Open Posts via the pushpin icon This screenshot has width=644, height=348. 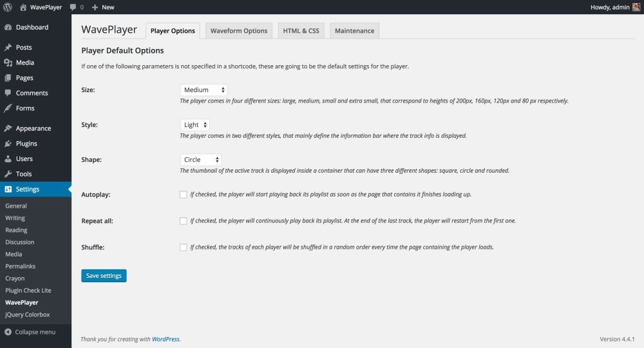pyautogui.click(x=8, y=48)
